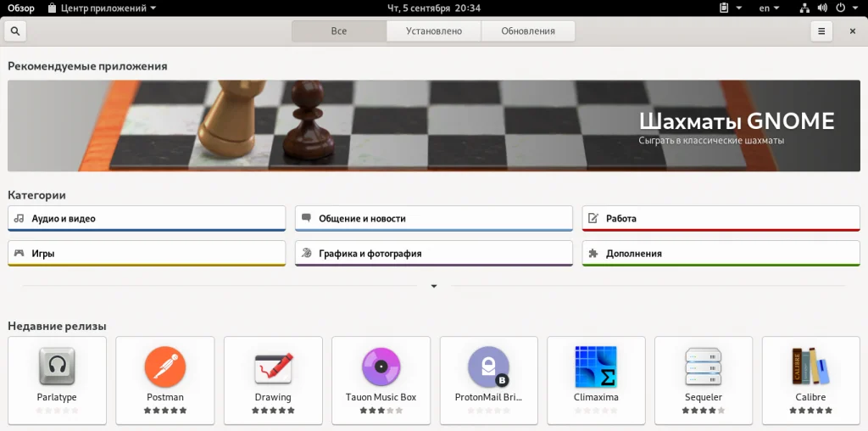The height and width of the screenshot is (431, 868).
Task: Click the Climaxima app name
Action: pyautogui.click(x=596, y=397)
